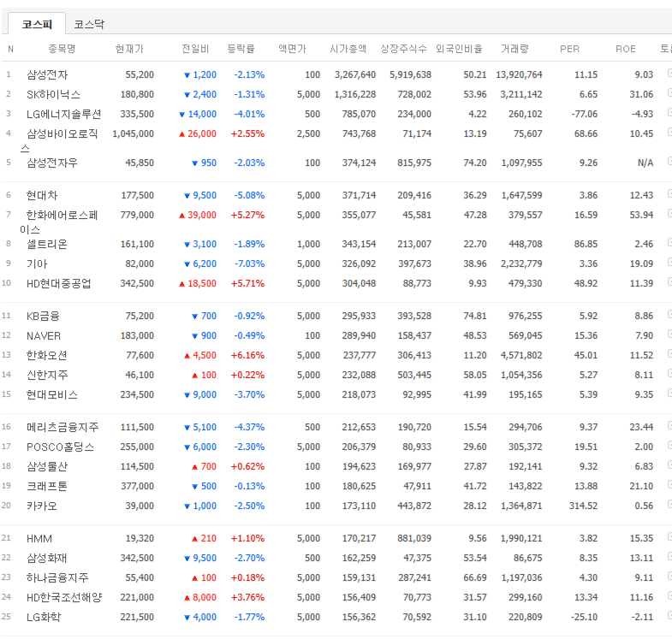Open the HMM stock link
Image resolution: width=672 pixels, height=639 pixels.
(39, 539)
